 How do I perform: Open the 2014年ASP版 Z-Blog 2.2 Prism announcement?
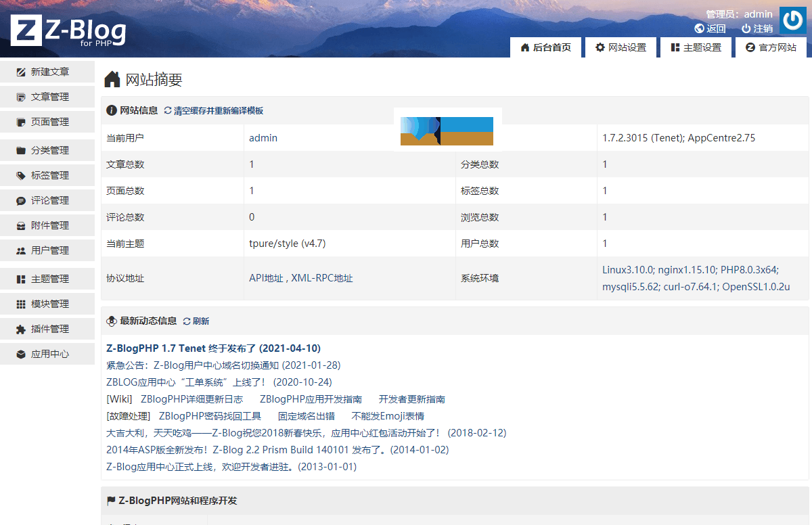pyautogui.click(x=277, y=450)
